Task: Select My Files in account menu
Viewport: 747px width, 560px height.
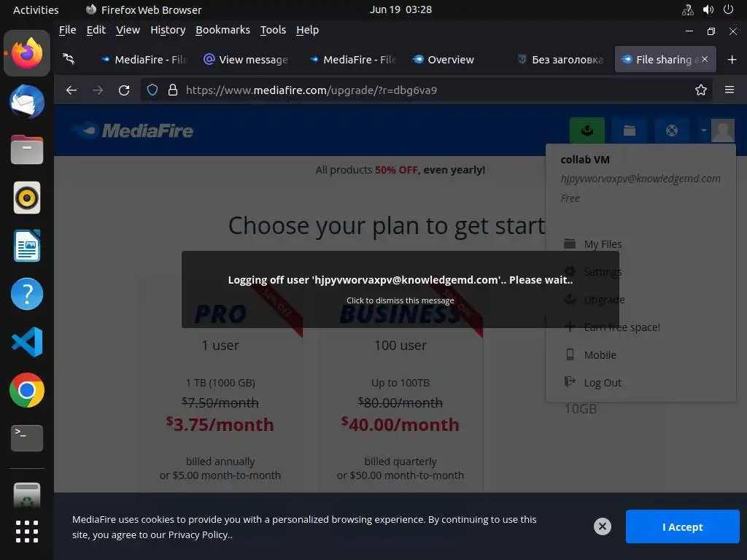Action: click(603, 244)
